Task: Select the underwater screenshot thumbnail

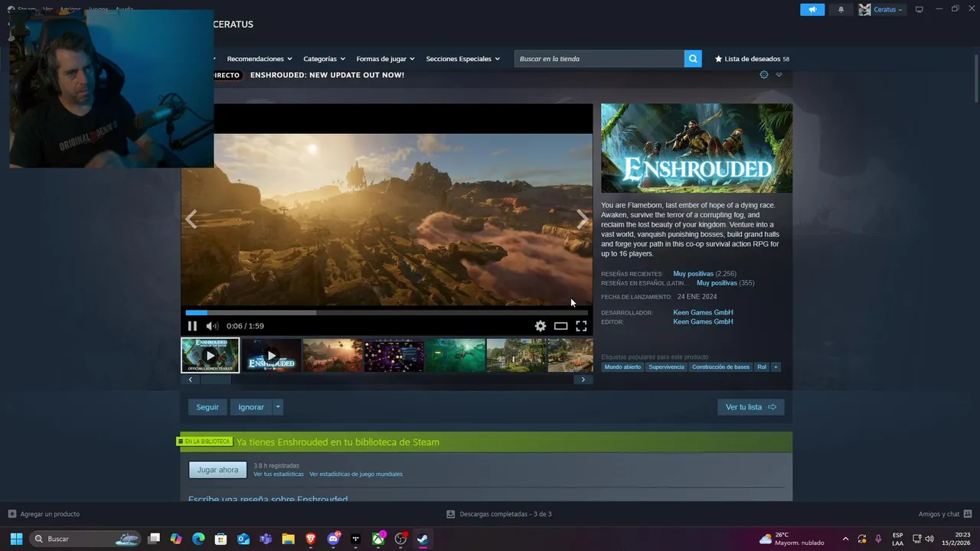Action: 455,356
